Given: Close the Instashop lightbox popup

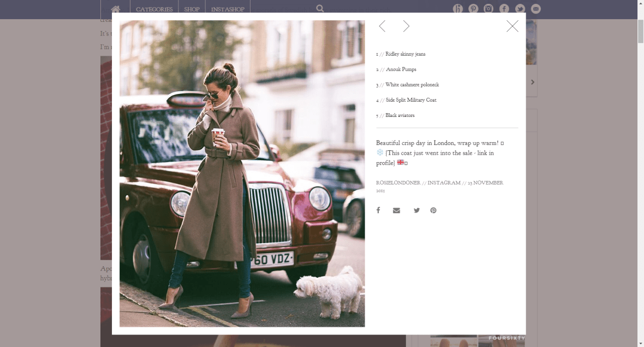Looking at the screenshot, I should click(x=512, y=26).
